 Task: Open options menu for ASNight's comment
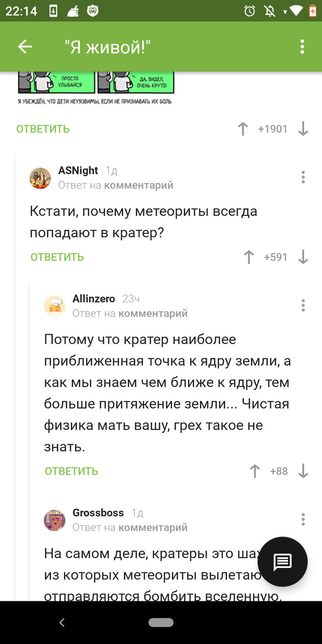click(x=303, y=177)
